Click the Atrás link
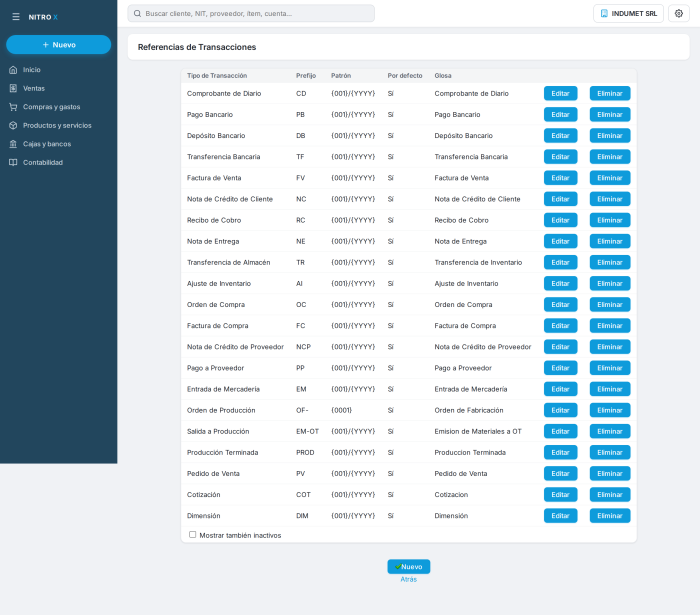This screenshot has height=615, width=700. point(408,579)
